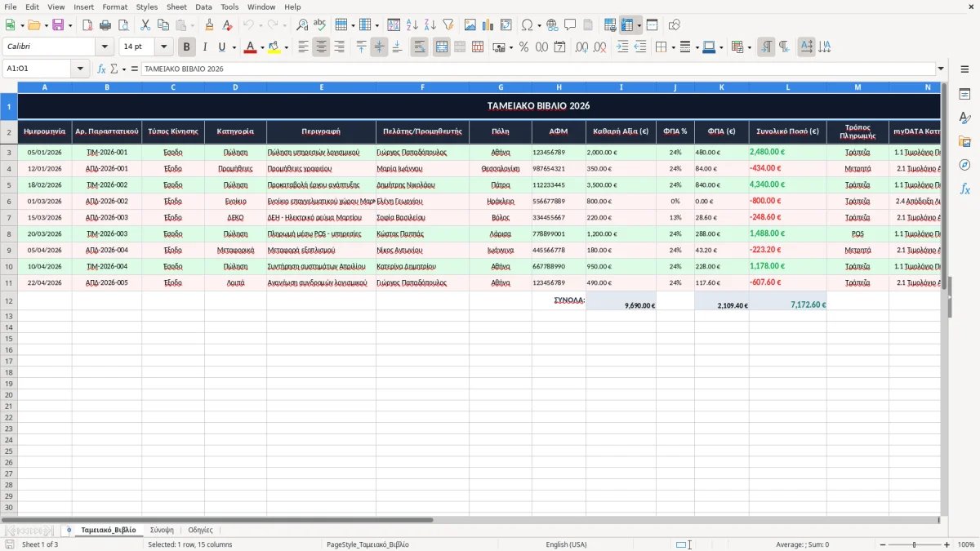Select the Sort Ascending icon
Viewport: 980px width, 551px height.
click(x=412, y=25)
